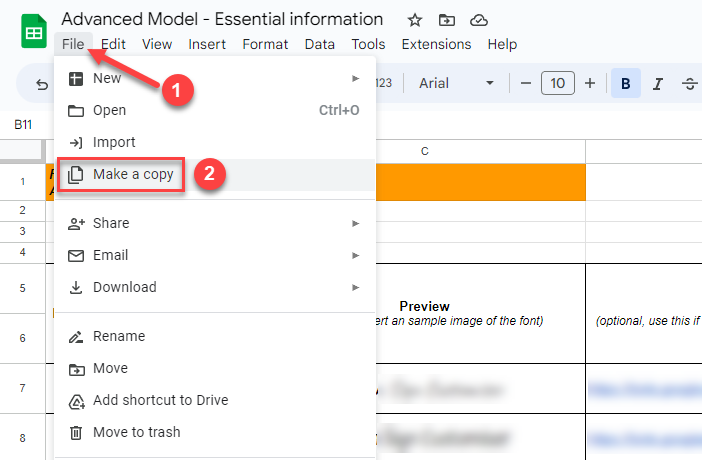The width and height of the screenshot is (702, 460).
Task: Open the Arial font dropdown
Action: point(456,83)
